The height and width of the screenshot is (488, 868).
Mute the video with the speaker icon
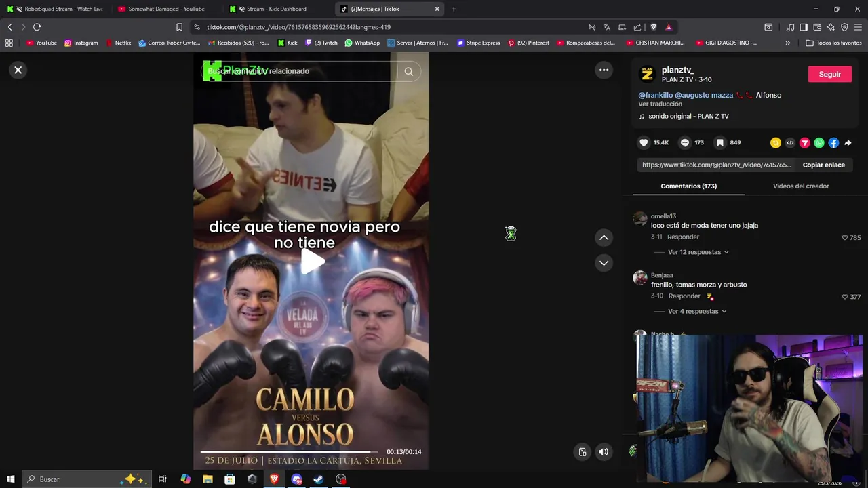point(604,452)
